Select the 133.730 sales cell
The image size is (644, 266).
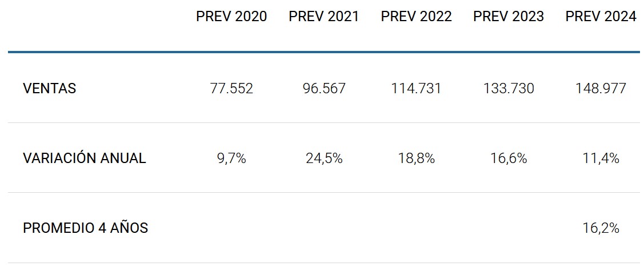[x=509, y=89]
